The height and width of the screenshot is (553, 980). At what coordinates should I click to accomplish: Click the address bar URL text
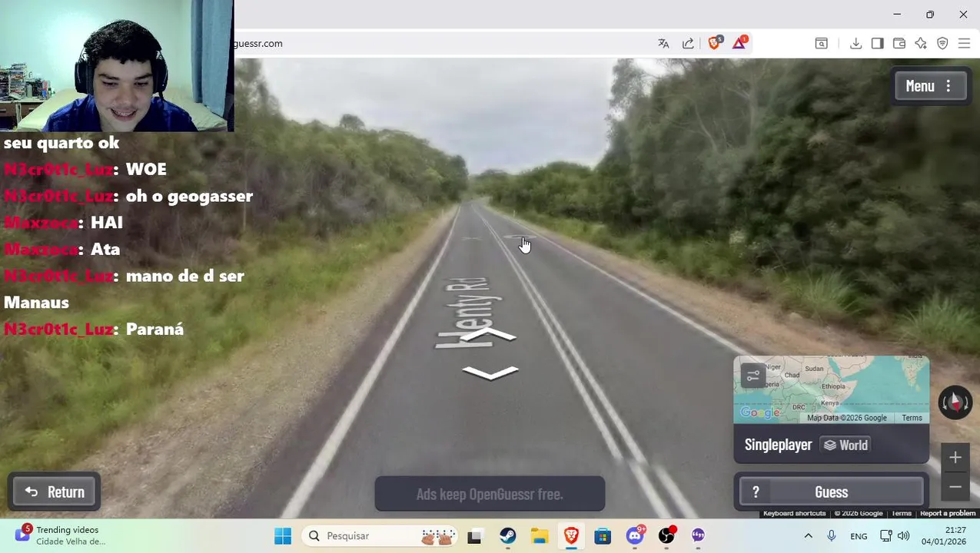pos(258,44)
